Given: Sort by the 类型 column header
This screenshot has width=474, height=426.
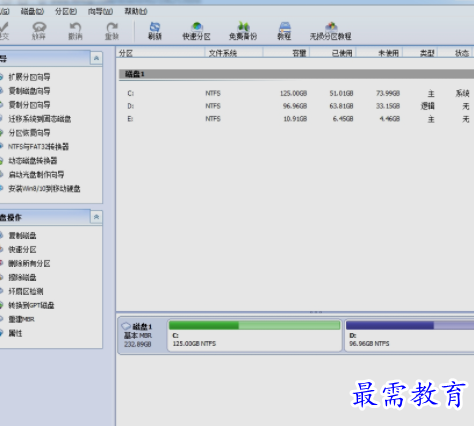Looking at the screenshot, I should pyautogui.click(x=421, y=53).
